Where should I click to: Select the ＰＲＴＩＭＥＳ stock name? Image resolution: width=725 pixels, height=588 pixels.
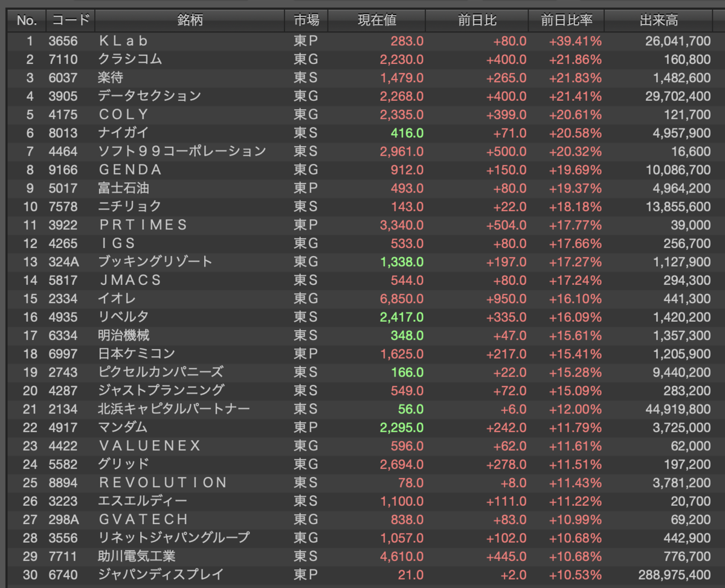pyautogui.click(x=143, y=225)
